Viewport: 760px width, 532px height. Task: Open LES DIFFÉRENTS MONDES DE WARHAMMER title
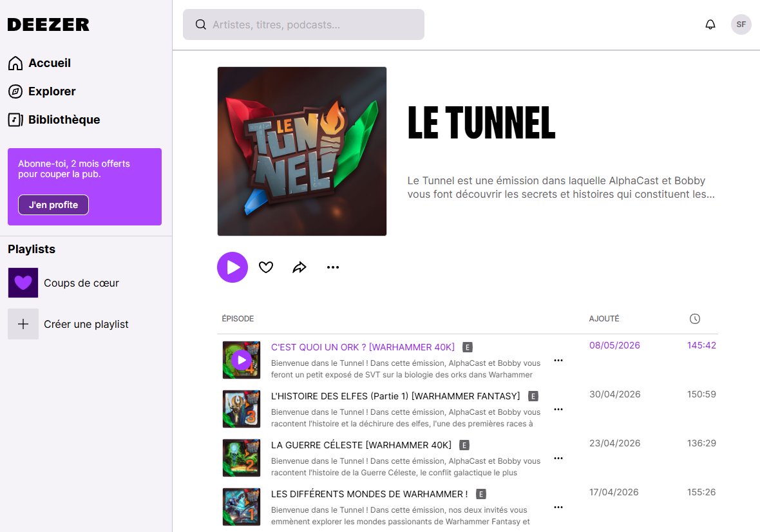click(369, 494)
